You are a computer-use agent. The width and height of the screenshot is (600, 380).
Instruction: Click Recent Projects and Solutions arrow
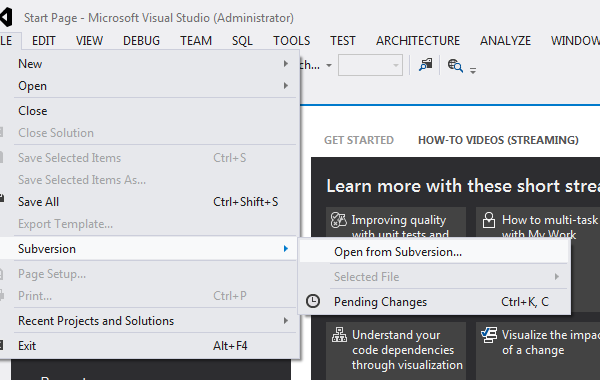(x=285, y=321)
